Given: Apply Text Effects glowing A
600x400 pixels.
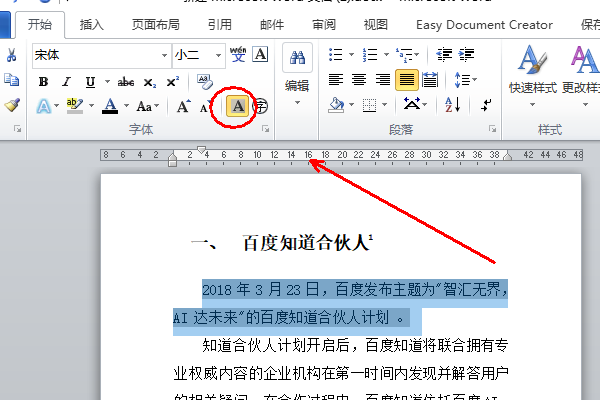Looking at the screenshot, I should [44, 106].
